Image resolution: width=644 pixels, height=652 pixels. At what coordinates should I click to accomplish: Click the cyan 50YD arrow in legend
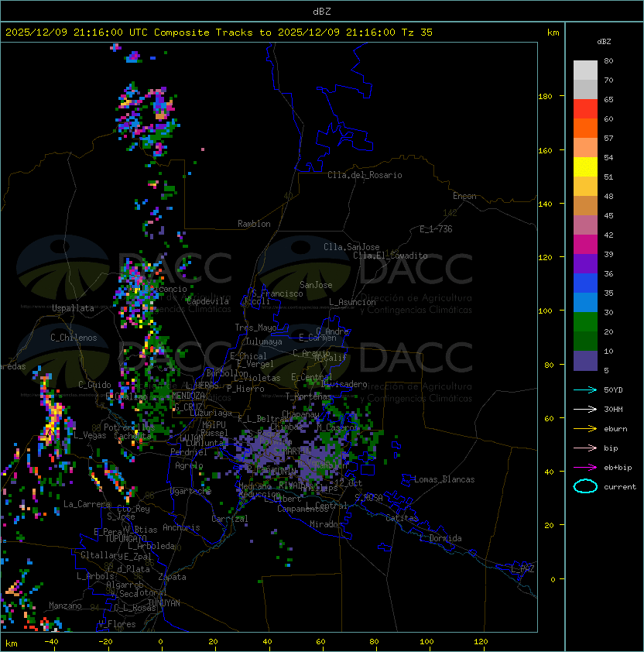tap(585, 389)
